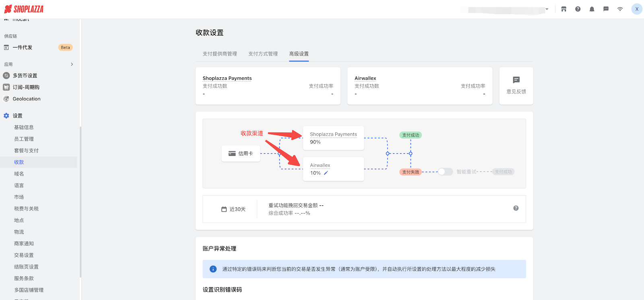Open 地点 settings page
Screen dimensions: 644x300
[19, 220]
